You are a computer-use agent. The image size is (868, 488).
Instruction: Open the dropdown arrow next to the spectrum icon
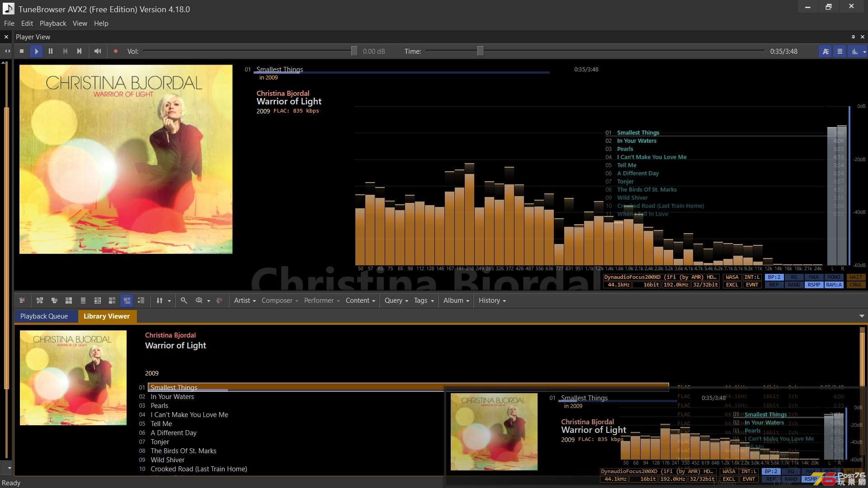click(x=864, y=52)
